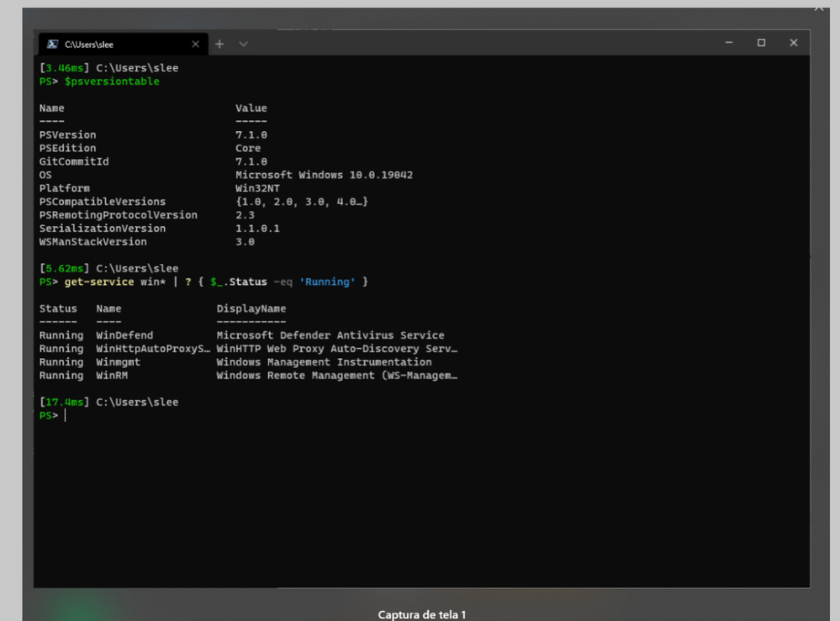
Task: Click the Value column header
Action: click(251, 108)
